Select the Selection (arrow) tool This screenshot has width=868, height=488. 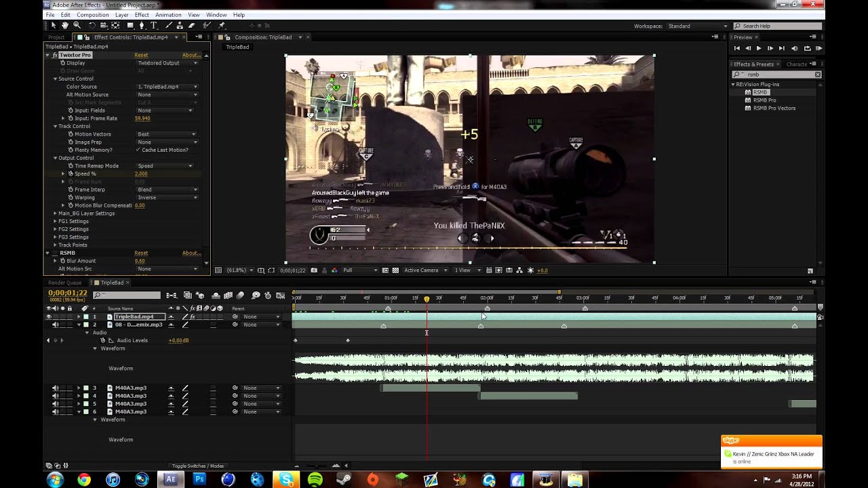tap(54, 26)
